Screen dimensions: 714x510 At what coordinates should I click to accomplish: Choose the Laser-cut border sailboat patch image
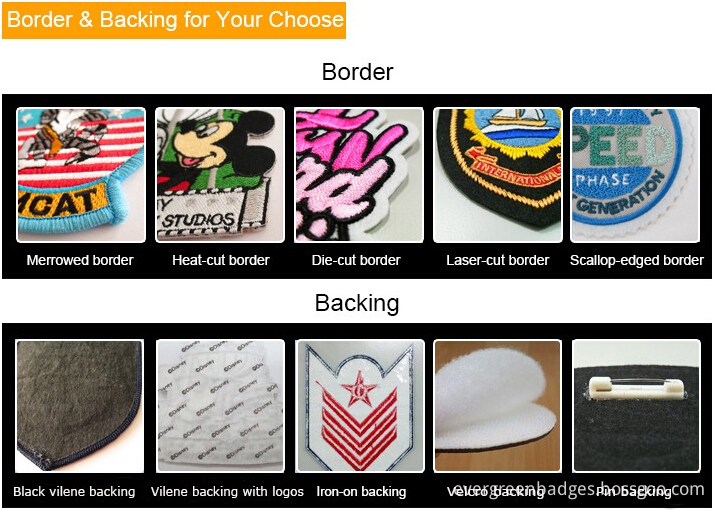498,175
